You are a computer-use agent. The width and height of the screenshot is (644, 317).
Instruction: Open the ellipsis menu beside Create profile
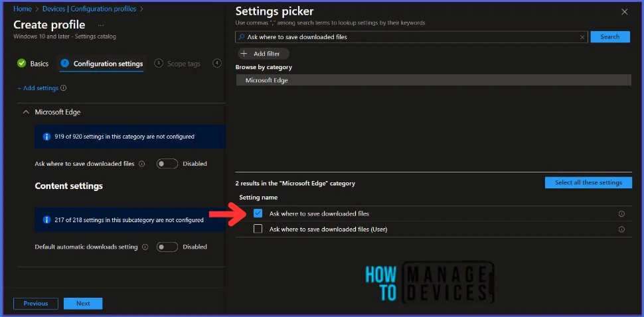tap(101, 25)
